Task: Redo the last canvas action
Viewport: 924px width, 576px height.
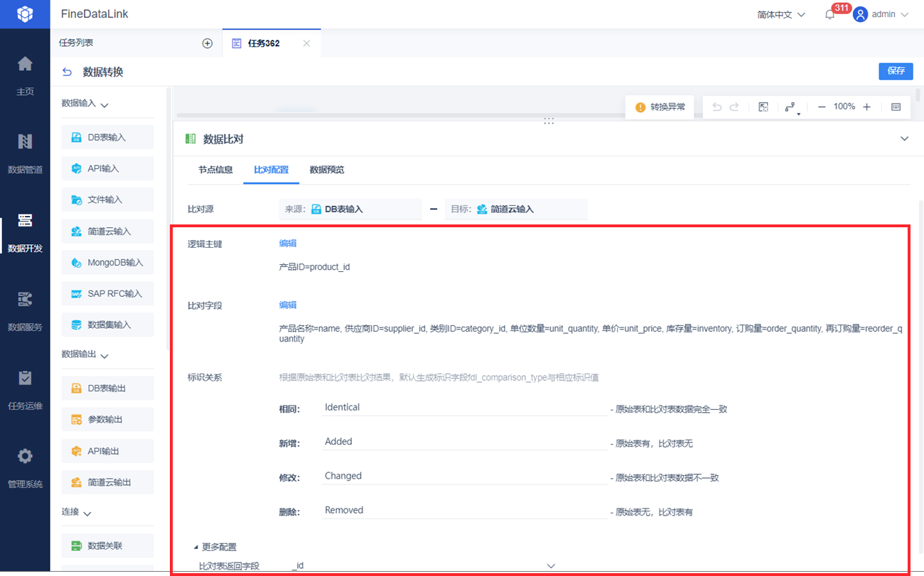Action: 734,107
